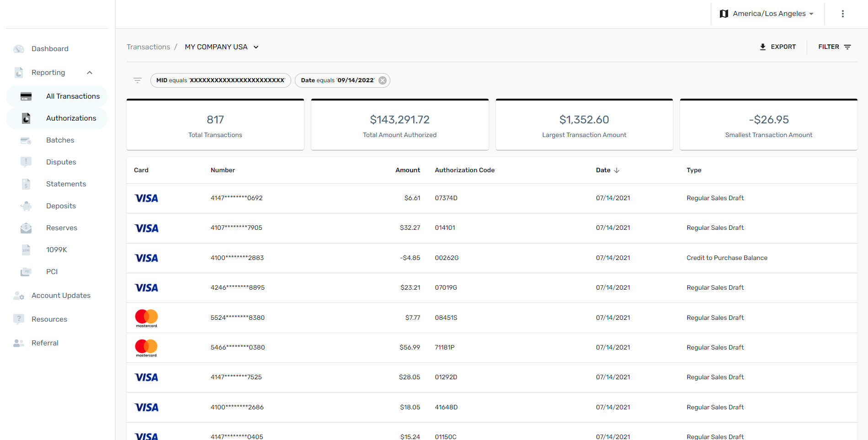Click the $32.27 amount cell
Image resolution: width=868 pixels, height=440 pixels.
[410, 228]
